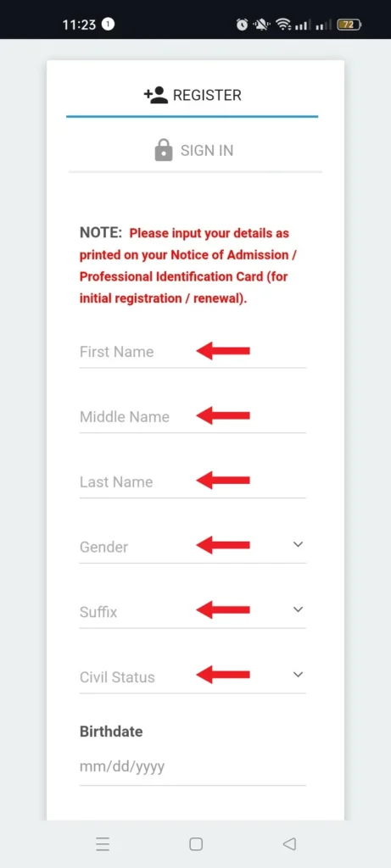Tap the padlock Sign In icon

click(163, 150)
